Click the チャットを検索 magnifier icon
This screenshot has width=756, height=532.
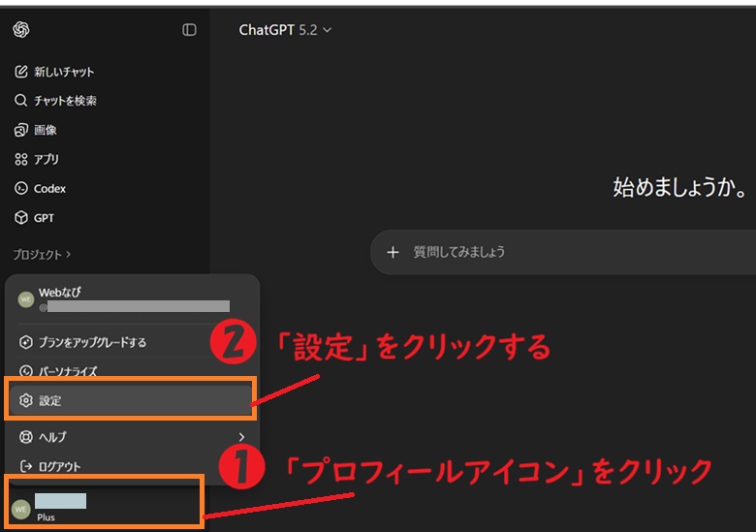click(x=20, y=100)
